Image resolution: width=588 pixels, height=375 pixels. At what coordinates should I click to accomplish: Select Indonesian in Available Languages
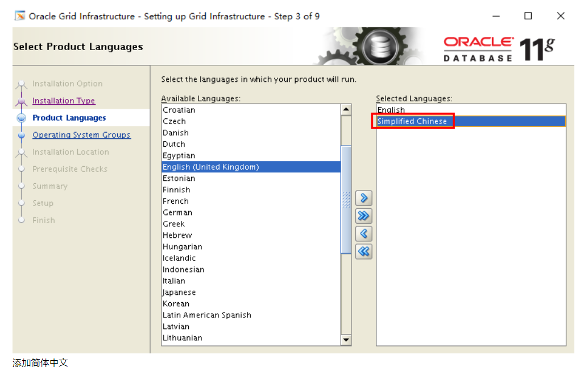(251, 270)
